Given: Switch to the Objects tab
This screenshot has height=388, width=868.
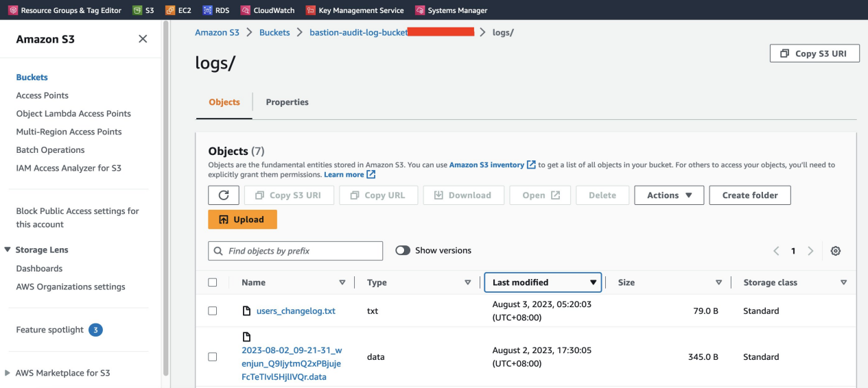Looking at the screenshot, I should [x=224, y=103].
